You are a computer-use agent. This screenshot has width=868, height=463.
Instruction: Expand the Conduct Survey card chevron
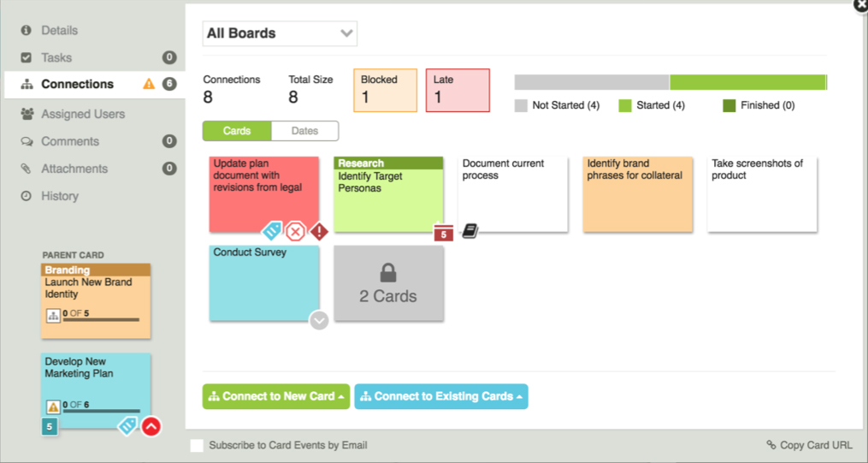(x=319, y=321)
